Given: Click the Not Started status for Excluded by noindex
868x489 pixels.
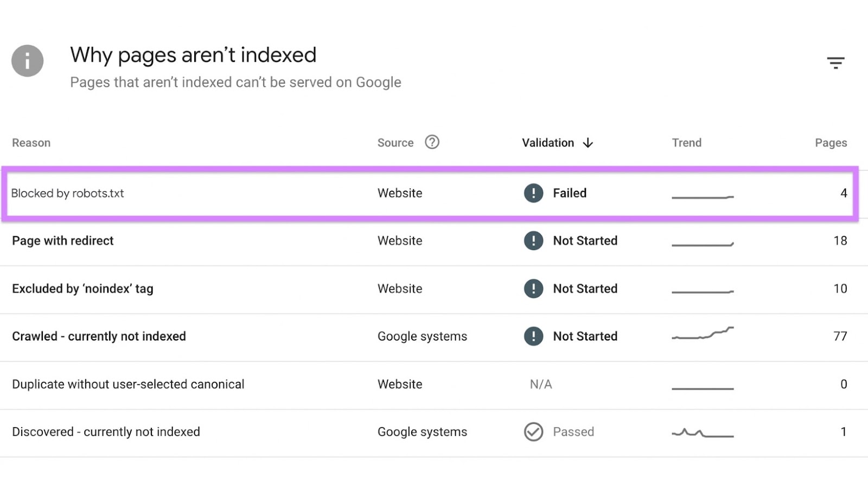Looking at the screenshot, I should pos(585,288).
